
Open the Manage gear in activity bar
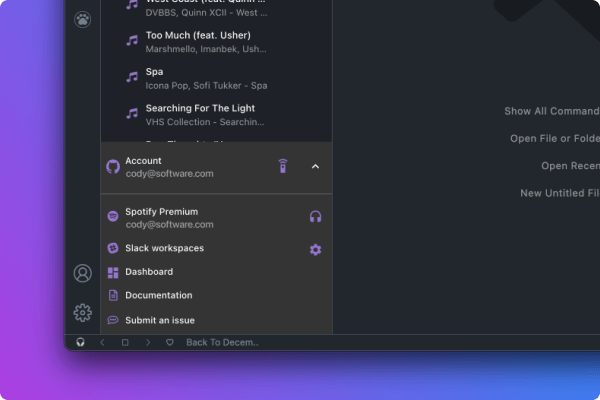(83, 313)
